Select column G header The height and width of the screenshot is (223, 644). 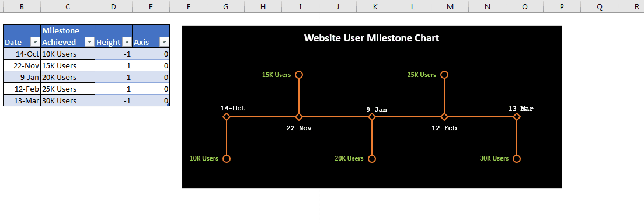pyautogui.click(x=225, y=6)
